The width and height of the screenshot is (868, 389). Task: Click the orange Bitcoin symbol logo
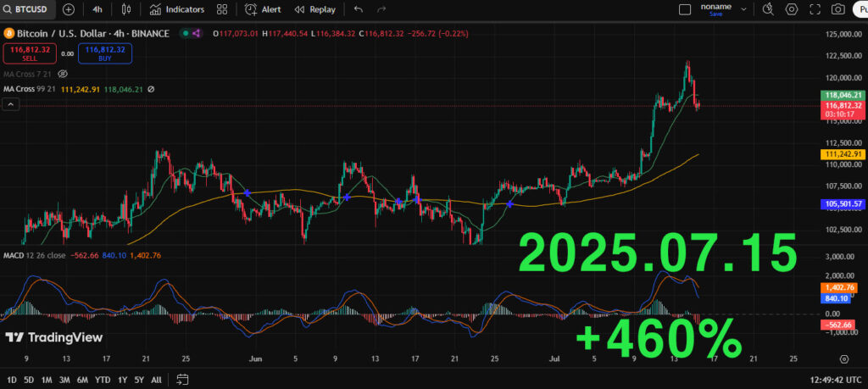pyautogui.click(x=8, y=34)
